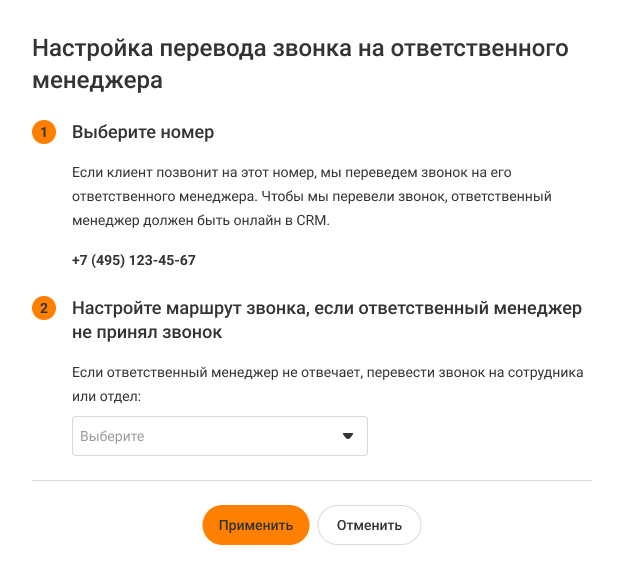Click the horizontal divider above the buttons
Screen dimensions: 624x577
[312, 480]
